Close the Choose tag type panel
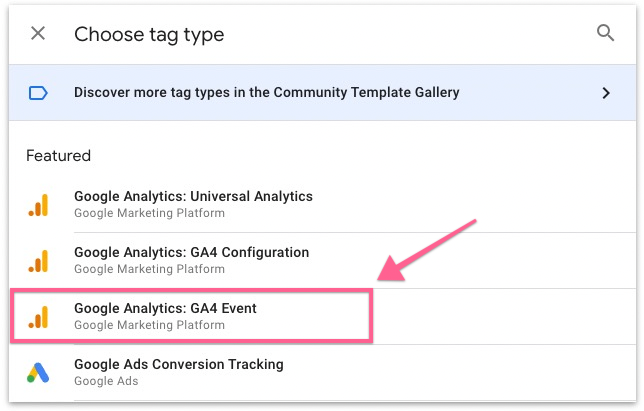The width and height of the screenshot is (644, 411). pos(38,34)
